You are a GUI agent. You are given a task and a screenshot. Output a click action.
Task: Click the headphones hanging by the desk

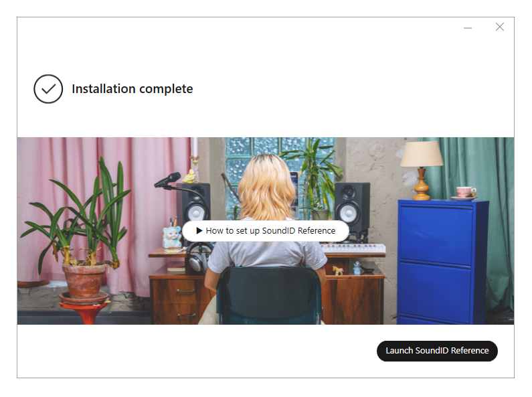[198, 257]
